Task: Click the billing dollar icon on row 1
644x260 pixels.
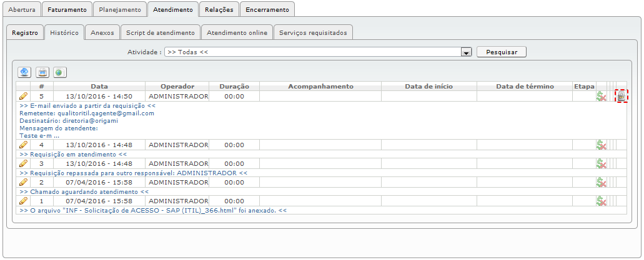Action: click(602, 201)
